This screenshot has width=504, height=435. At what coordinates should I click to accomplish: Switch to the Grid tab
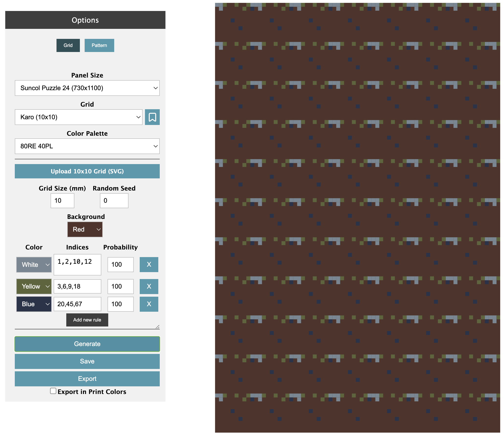pyautogui.click(x=68, y=45)
